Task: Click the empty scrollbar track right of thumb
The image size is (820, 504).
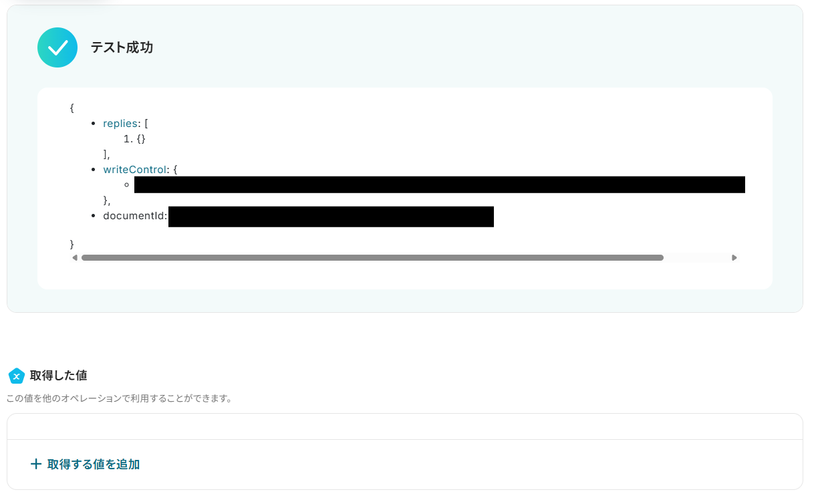Action: click(x=696, y=257)
